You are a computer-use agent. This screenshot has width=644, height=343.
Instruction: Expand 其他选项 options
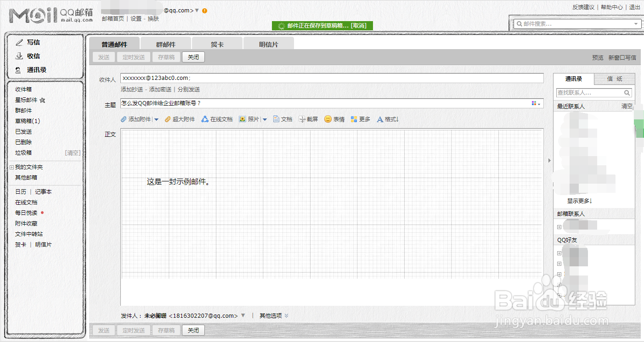[274, 316]
